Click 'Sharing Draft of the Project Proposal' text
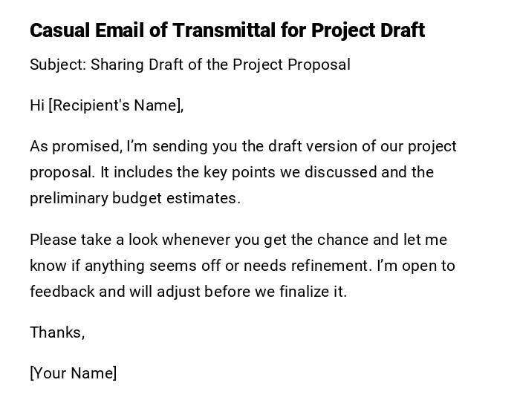 (x=221, y=65)
